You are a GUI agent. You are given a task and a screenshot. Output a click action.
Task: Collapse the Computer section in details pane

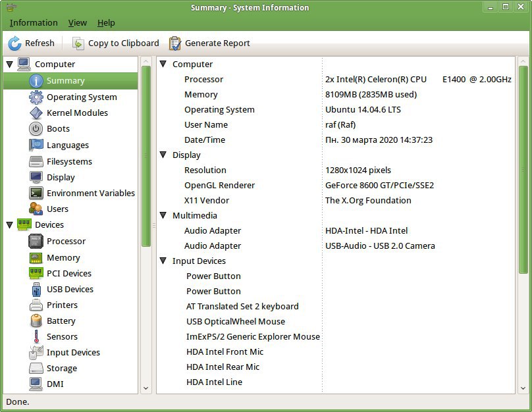163,64
